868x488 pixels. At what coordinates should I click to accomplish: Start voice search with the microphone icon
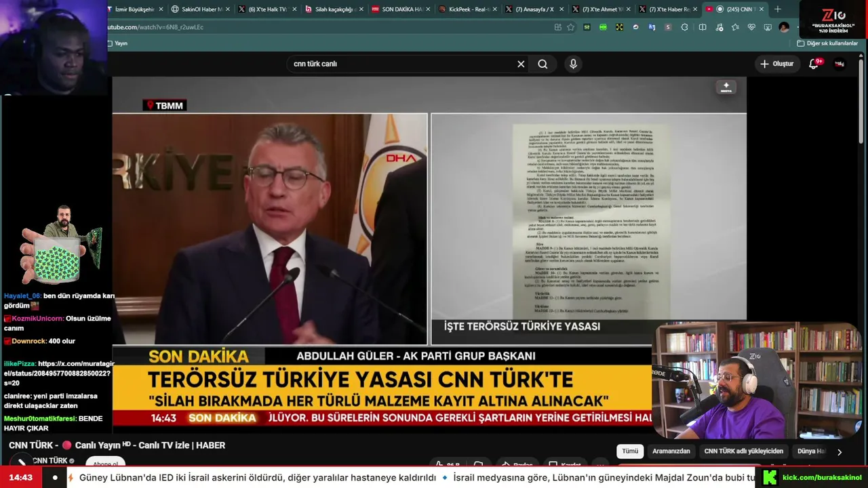point(573,64)
